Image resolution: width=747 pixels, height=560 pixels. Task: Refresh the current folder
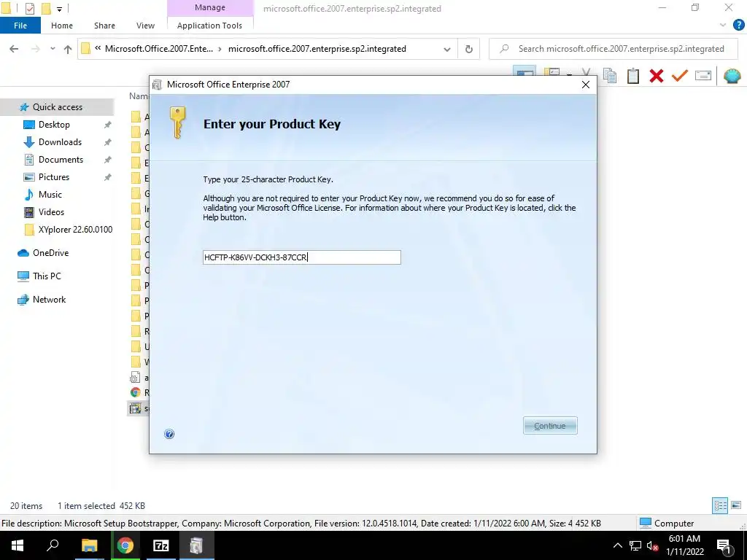[x=469, y=49]
